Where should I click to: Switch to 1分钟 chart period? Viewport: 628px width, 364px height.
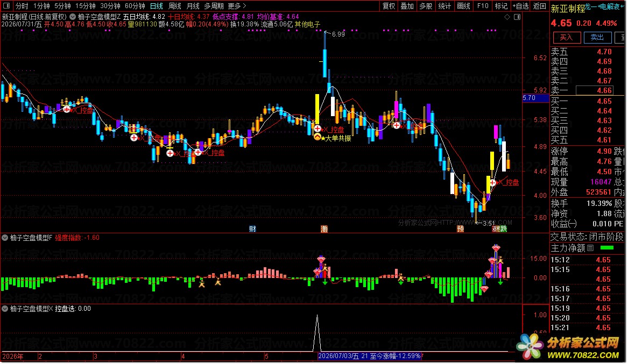point(41,6)
